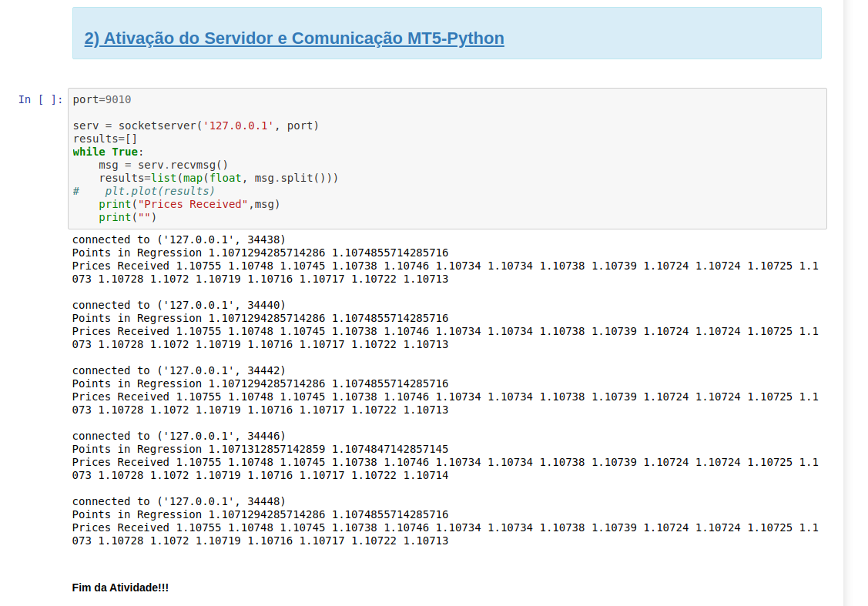
Task: Click the print("") code line
Action: point(128,217)
